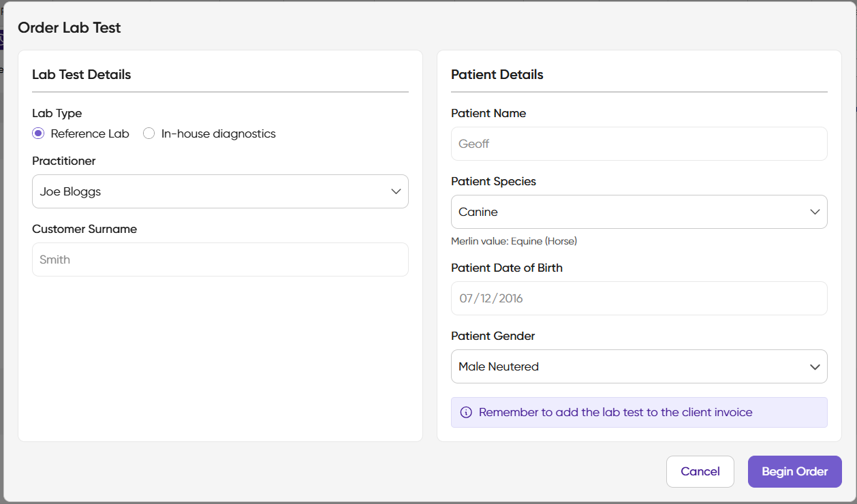Viewport: 857px width, 504px height.
Task: Click the Begin Order button
Action: click(x=794, y=471)
